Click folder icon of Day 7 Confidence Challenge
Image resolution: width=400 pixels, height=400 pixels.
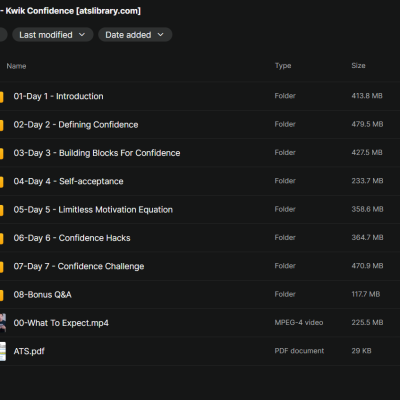pyautogui.click(x=2, y=267)
